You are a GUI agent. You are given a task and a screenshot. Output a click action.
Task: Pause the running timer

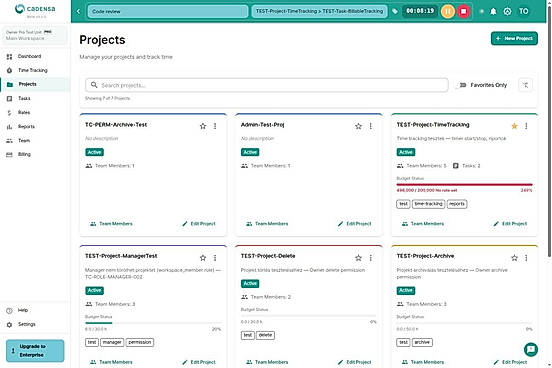(x=448, y=11)
